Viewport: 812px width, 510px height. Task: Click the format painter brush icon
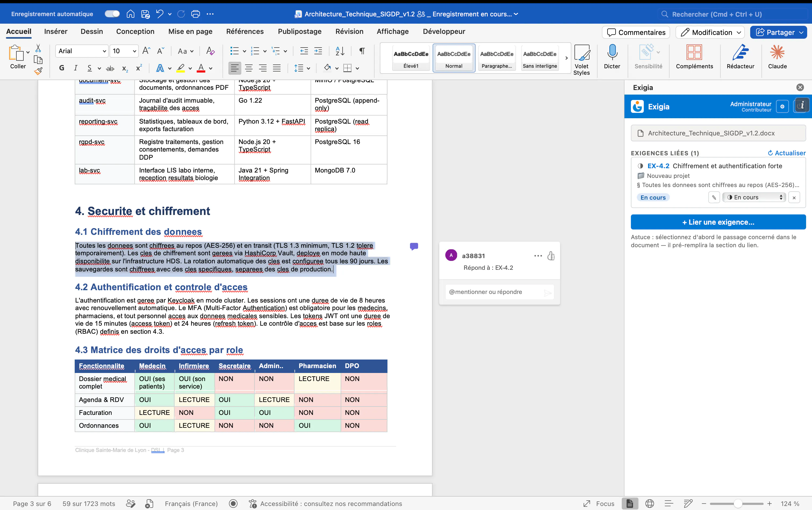pos(38,71)
